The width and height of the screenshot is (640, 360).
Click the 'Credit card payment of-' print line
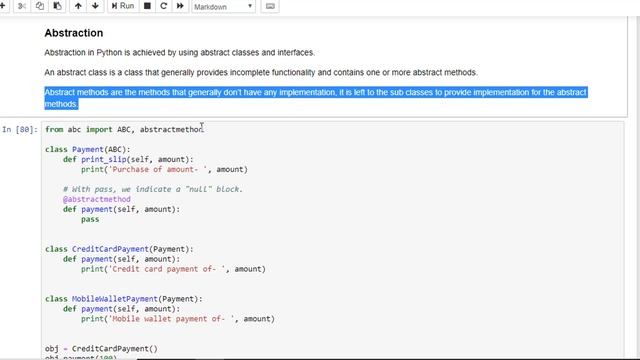click(173, 269)
